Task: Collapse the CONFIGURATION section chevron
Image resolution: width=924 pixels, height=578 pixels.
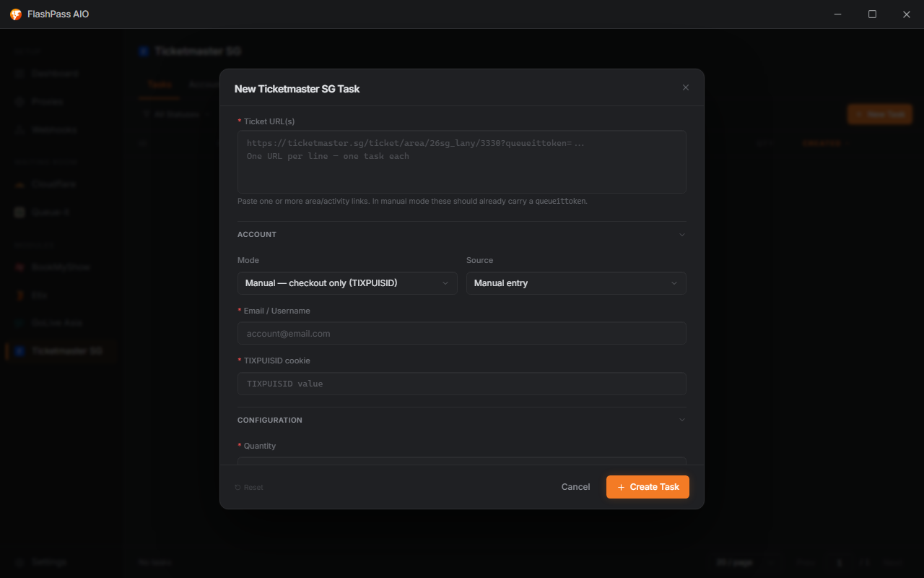Action: (681, 420)
